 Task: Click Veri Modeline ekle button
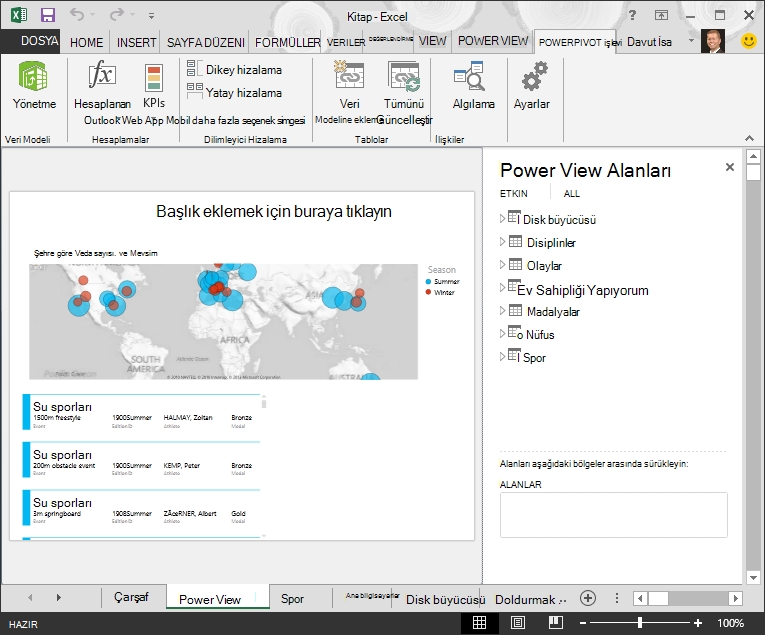tap(349, 93)
